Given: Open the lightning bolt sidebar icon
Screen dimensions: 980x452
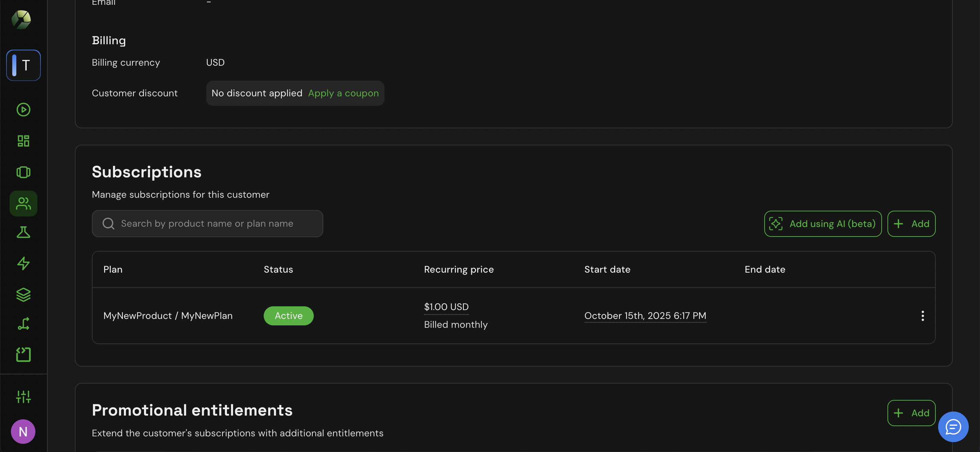Looking at the screenshot, I should click(23, 263).
